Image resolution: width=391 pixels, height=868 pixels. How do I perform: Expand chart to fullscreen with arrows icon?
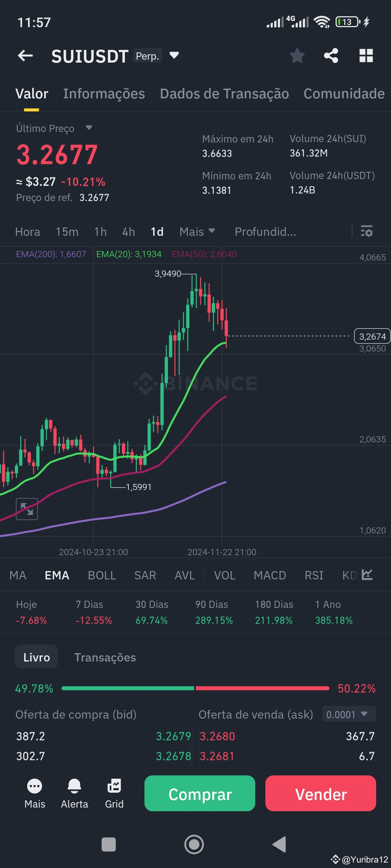click(x=27, y=509)
